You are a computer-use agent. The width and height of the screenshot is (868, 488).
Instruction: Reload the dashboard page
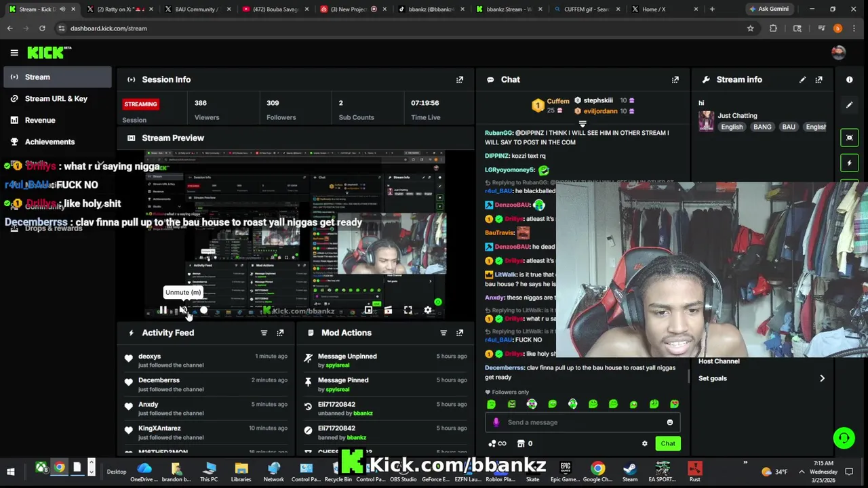(42, 28)
